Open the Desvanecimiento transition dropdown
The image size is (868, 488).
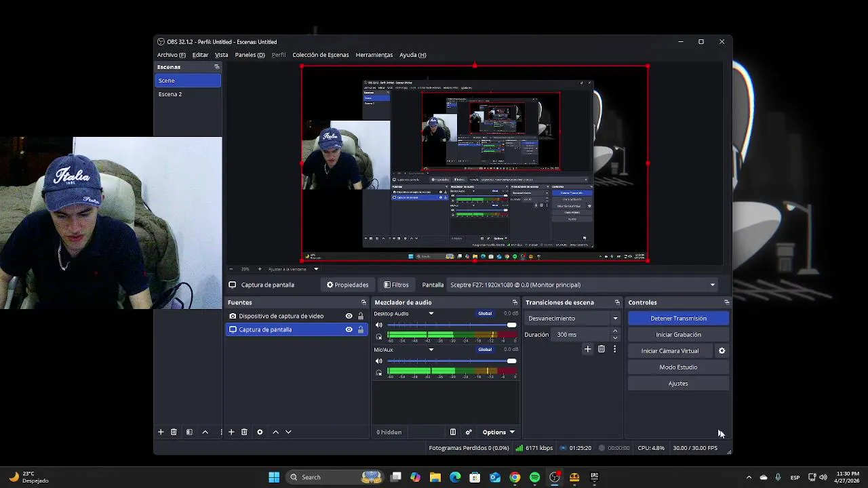click(x=573, y=319)
